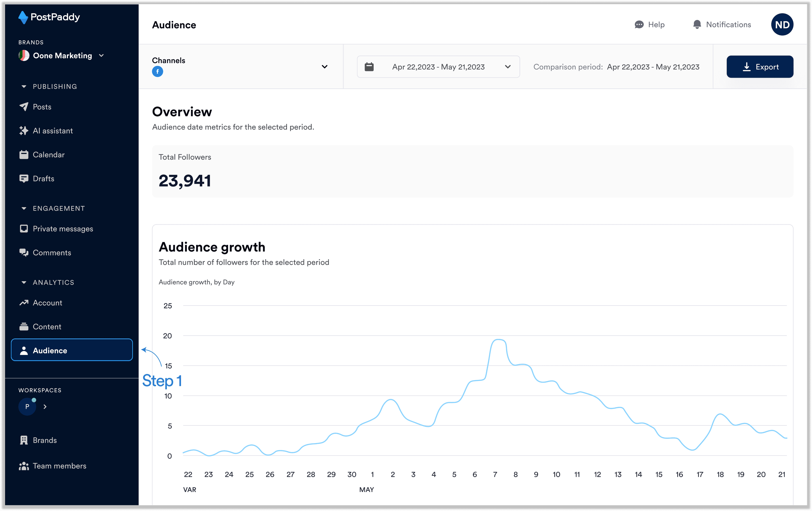Open the ND profile avatar

782,25
